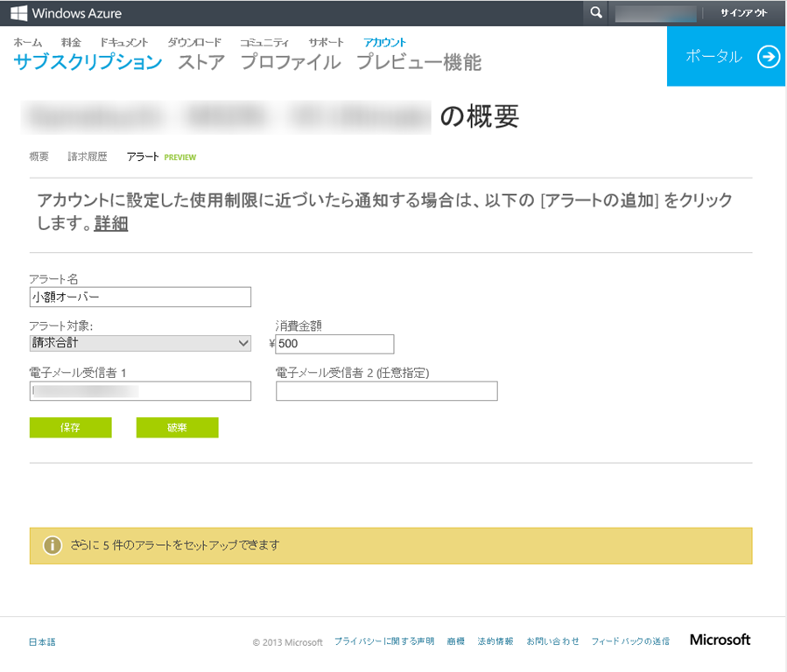Click the © 2013 Microsoft text
This screenshot has height=672, width=787.
pos(288,642)
